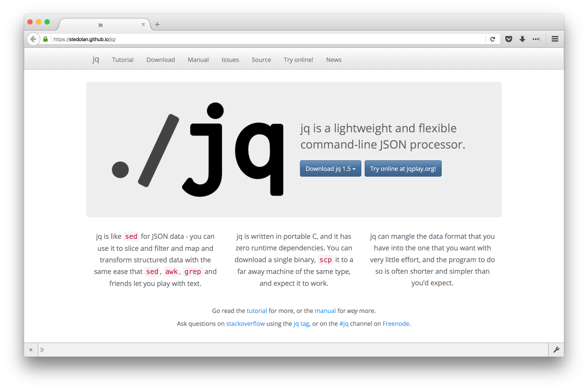Click the URL address bar field
The height and width of the screenshot is (391, 588).
249,39
